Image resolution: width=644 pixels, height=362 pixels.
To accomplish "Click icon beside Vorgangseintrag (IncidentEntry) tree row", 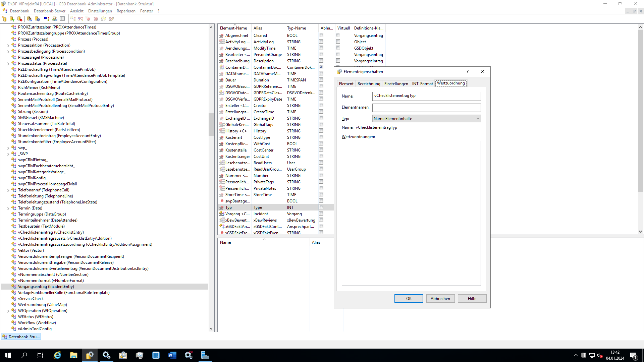I will [x=14, y=287].
